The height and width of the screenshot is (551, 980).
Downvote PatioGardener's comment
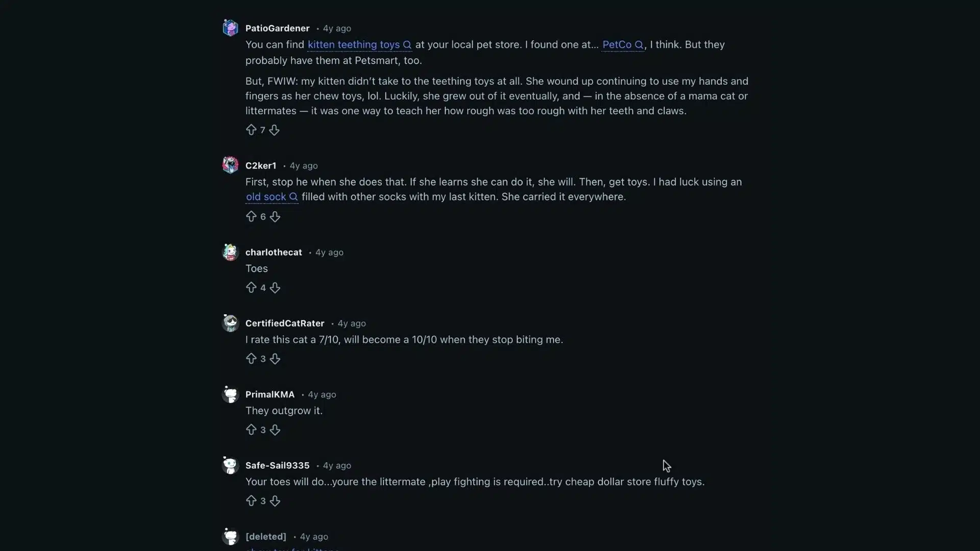pyautogui.click(x=274, y=130)
